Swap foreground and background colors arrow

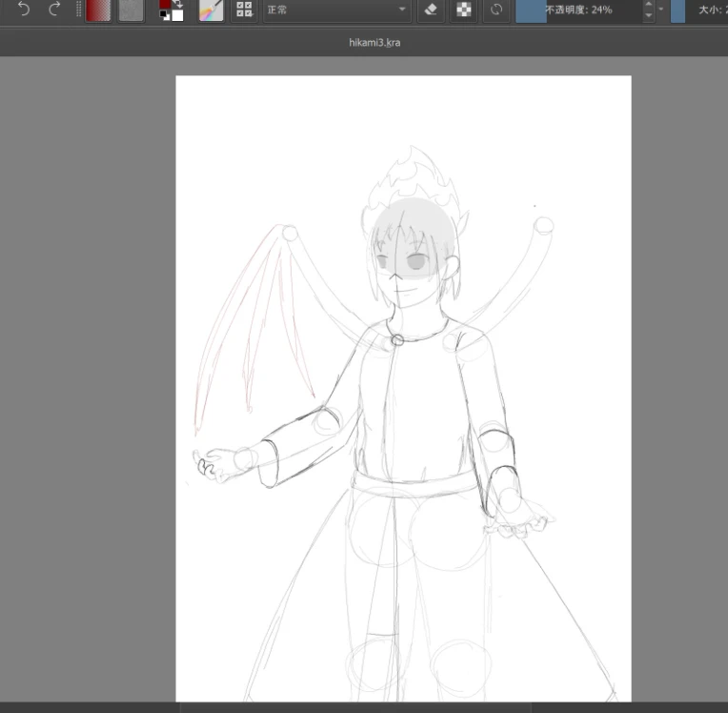click(x=178, y=4)
